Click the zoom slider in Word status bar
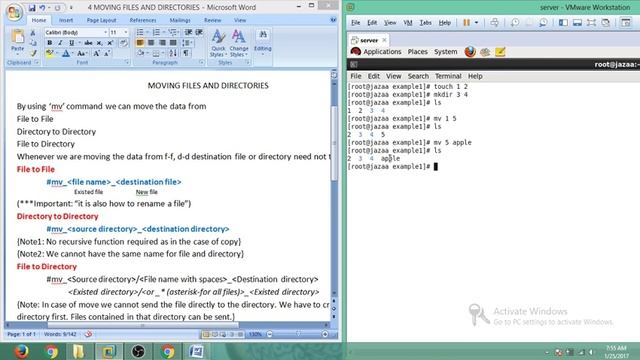Image resolution: width=640 pixels, height=360 pixels. tap(298, 334)
